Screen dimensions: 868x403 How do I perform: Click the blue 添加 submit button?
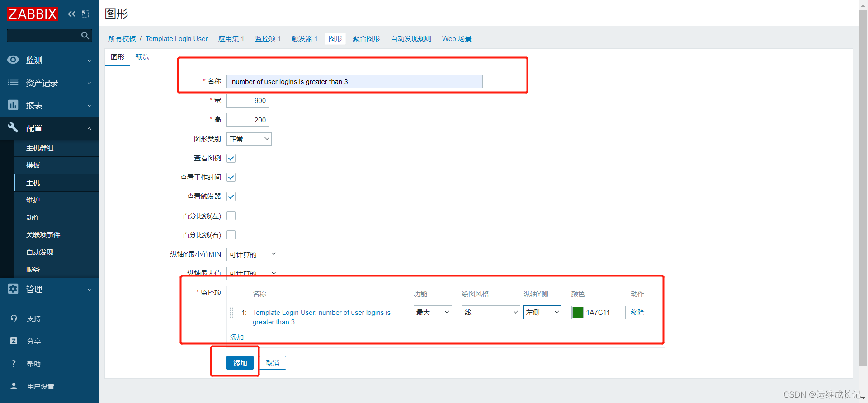[x=240, y=363]
